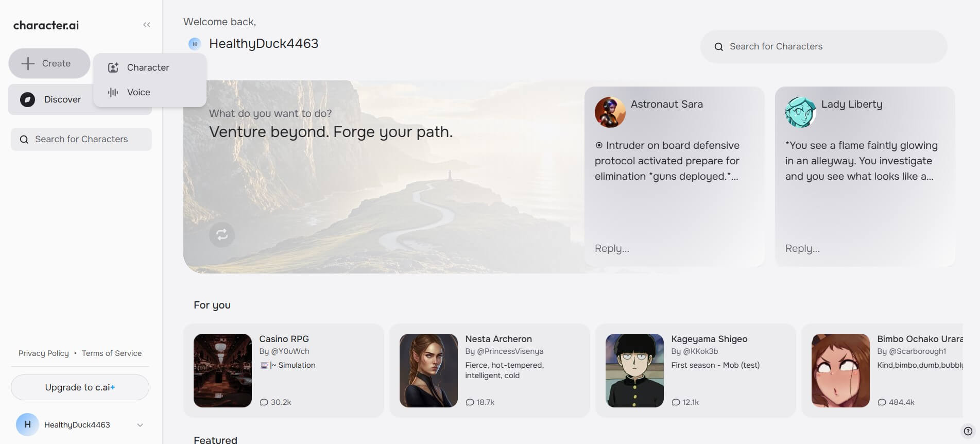This screenshot has width=980, height=444.
Task: Click the HealthyDuck4463 profile avatar in the header
Action: (x=195, y=44)
